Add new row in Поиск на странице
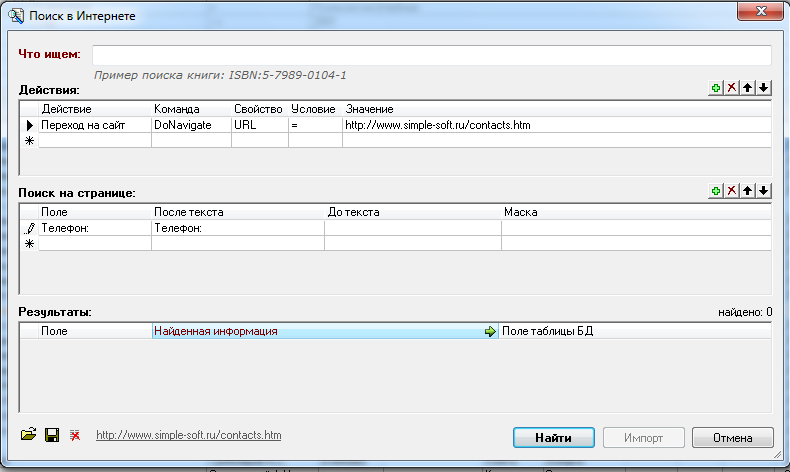 (x=716, y=191)
